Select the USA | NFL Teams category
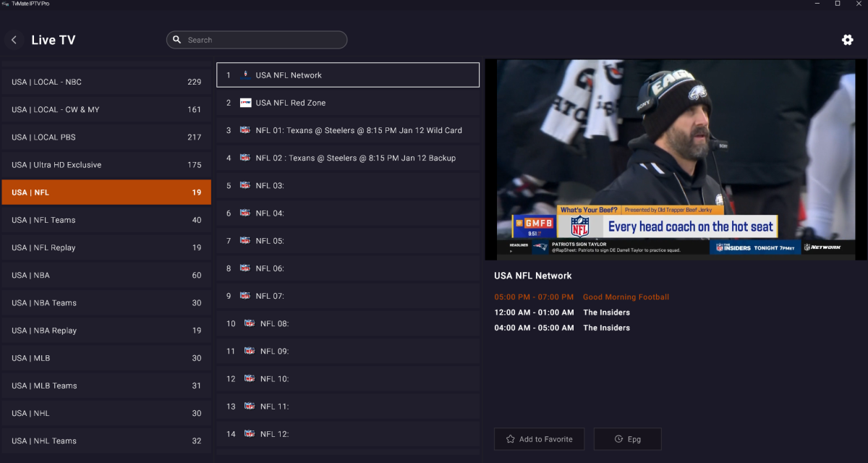 (106, 220)
